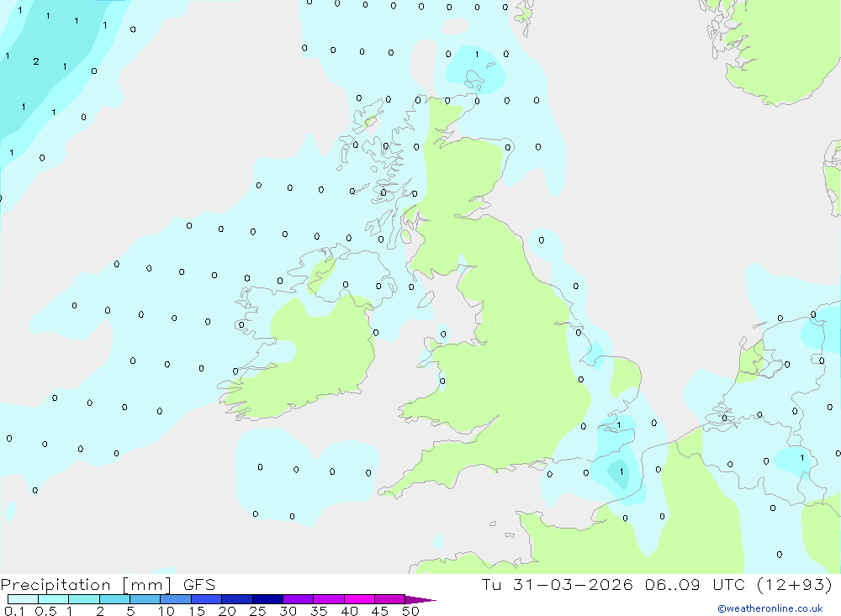This screenshot has width=841, height=616.
Task: Click the '(12+93)' forecast run text
Action: (x=795, y=584)
